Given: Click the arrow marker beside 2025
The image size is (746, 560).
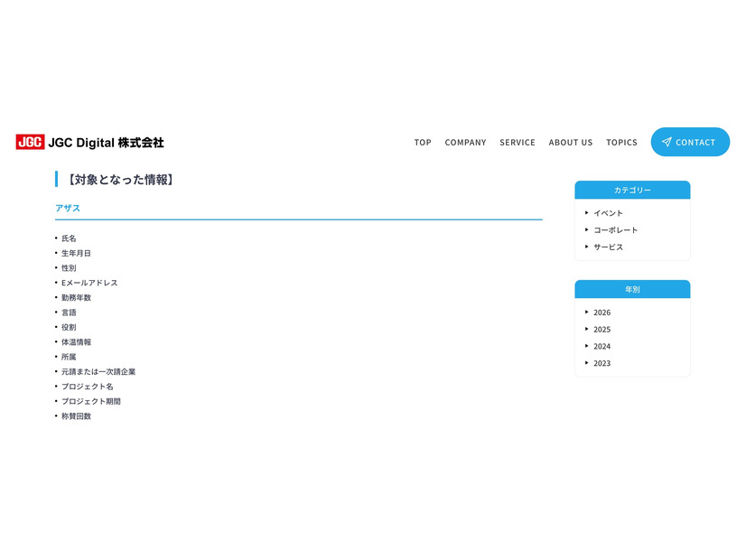Looking at the screenshot, I should pyautogui.click(x=587, y=329).
